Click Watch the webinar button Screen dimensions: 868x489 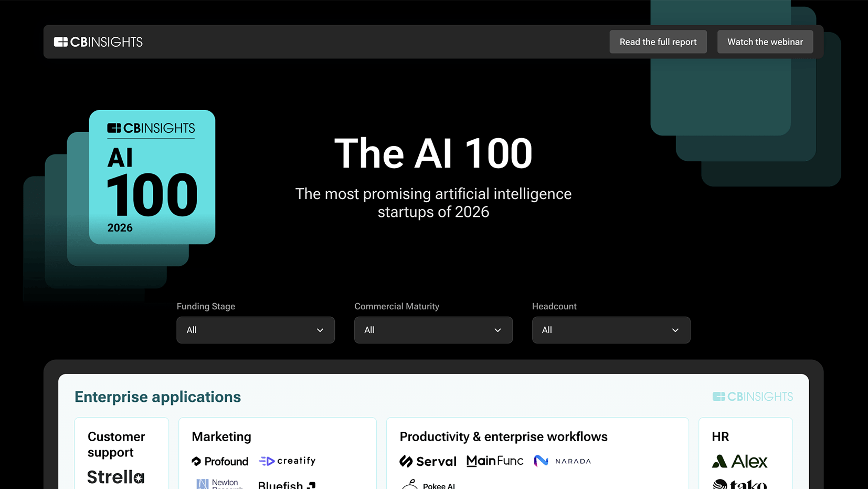(765, 42)
